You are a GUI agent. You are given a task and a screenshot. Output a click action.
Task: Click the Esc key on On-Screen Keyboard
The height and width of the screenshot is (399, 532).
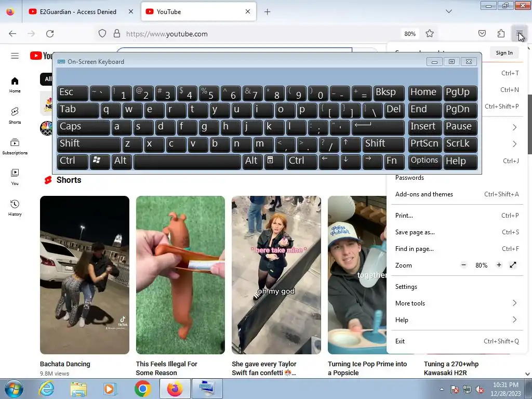(73, 92)
